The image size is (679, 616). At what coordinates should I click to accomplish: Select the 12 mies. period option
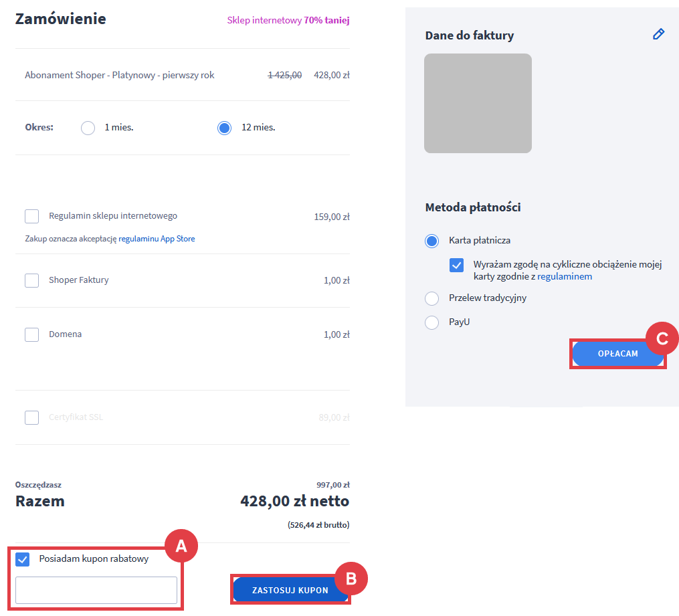point(224,128)
